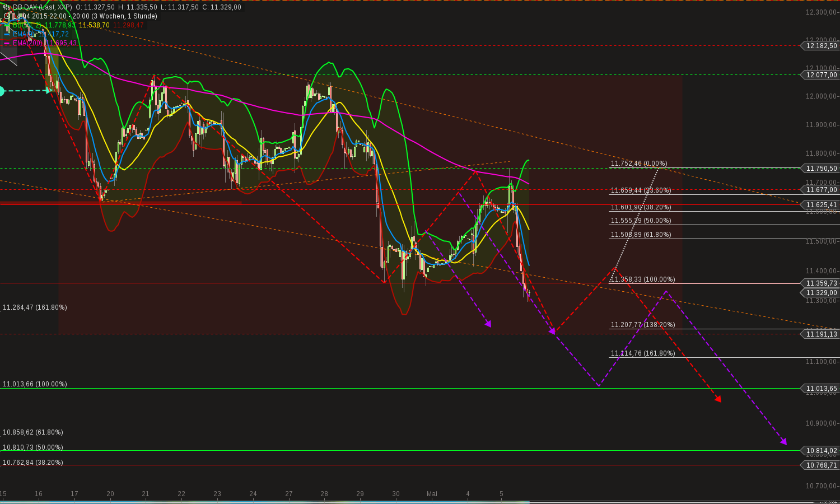Select the cyan circular arrow anchor handle
This screenshot has width=840, height=504.
pos(2,91)
